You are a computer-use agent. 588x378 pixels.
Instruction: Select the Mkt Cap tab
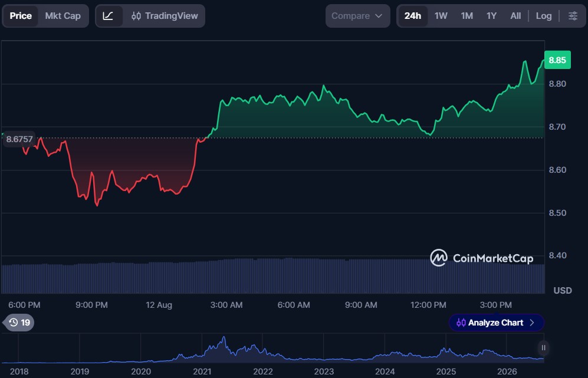click(x=63, y=16)
